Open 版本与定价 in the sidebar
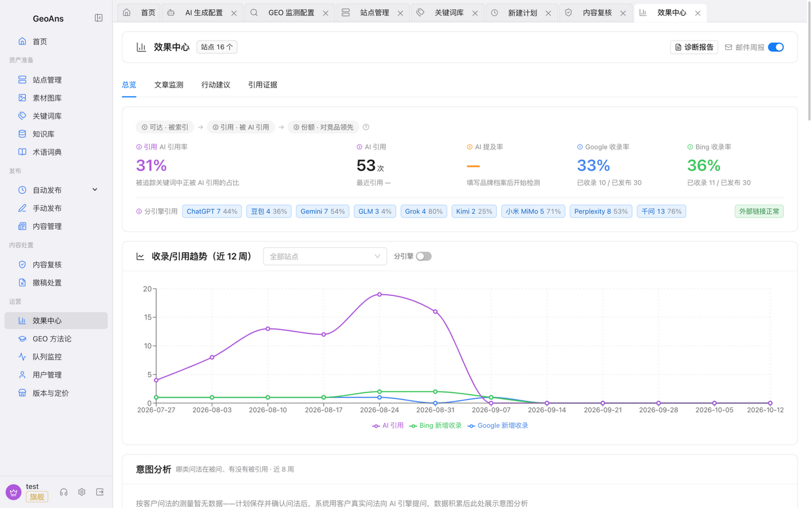Viewport: 812px width, 508px height. click(x=56, y=393)
